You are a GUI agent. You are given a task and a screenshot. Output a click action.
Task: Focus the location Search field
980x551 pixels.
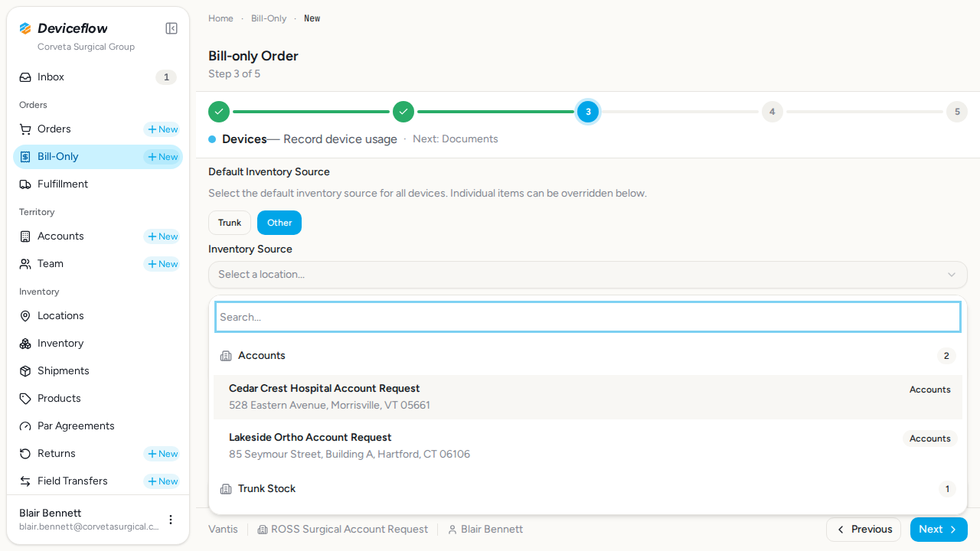[x=588, y=317]
